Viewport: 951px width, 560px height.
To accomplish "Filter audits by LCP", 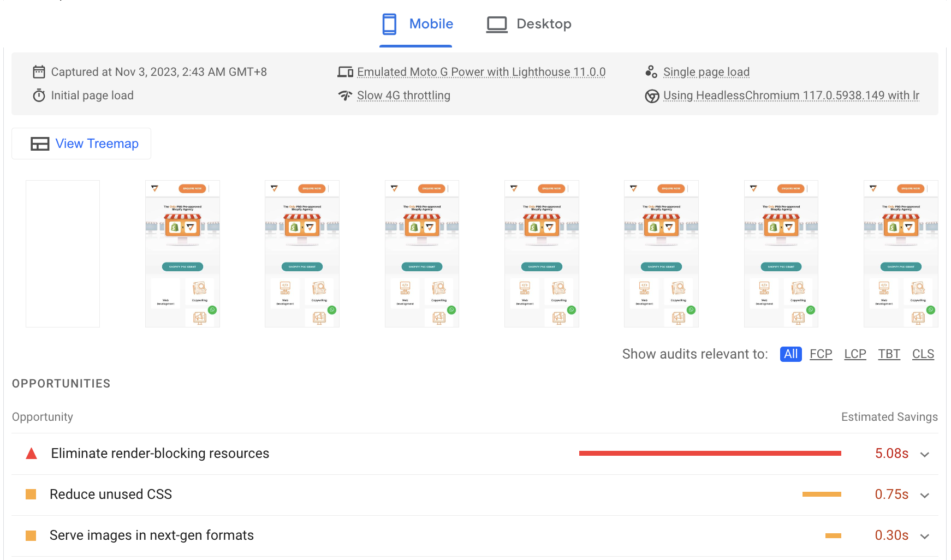I will point(855,354).
